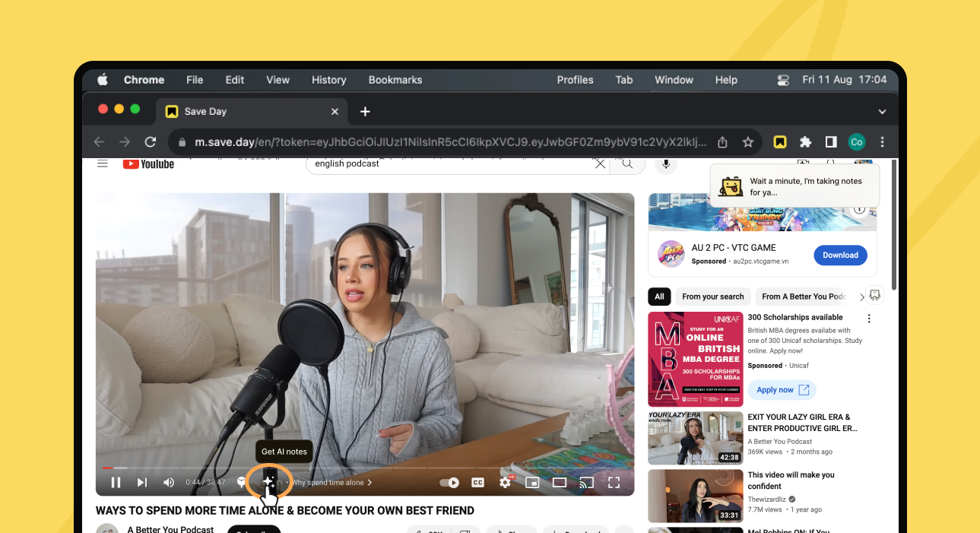980x533 pixels.
Task: Open the video settings gear
Action: pyautogui.click(x=506, y=482)
